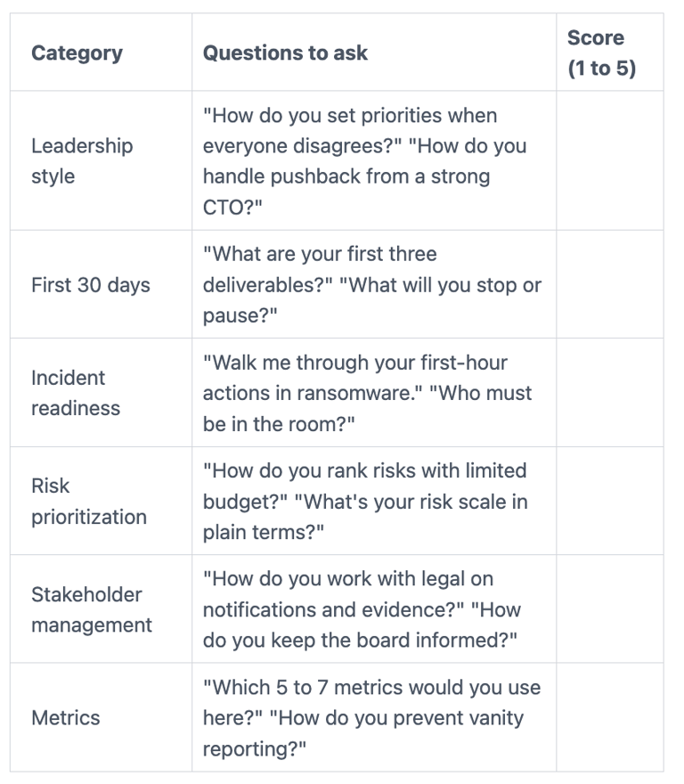Viewport: 684px width, 784px height.
Task: Select the Stakeholder management category cell
Action: pyautogui.click(x=92, y=609)
